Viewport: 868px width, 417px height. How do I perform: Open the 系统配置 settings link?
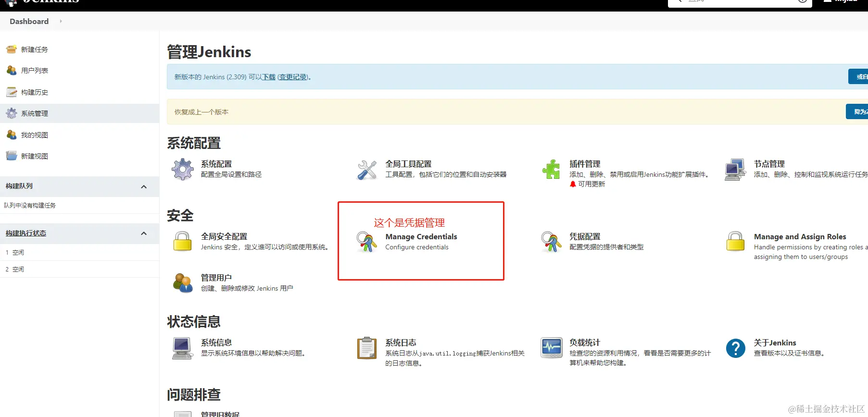[x=216, y=164]
